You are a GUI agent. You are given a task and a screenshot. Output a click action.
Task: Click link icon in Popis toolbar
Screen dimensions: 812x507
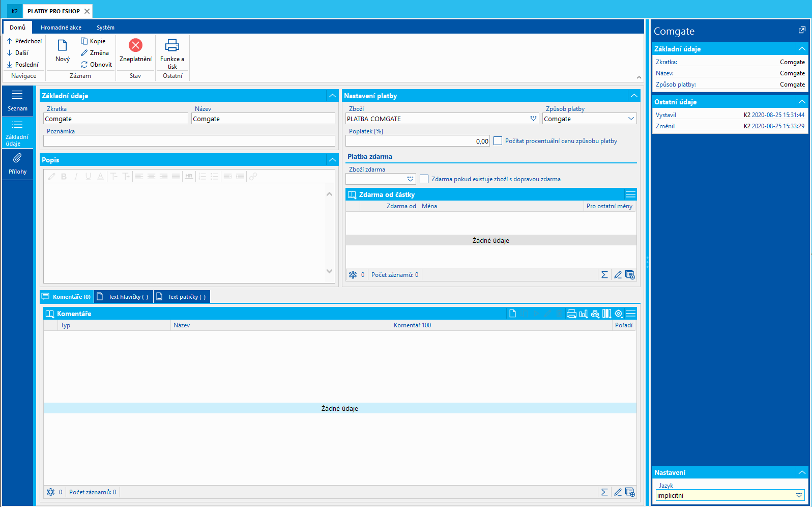tap(253, 177)
